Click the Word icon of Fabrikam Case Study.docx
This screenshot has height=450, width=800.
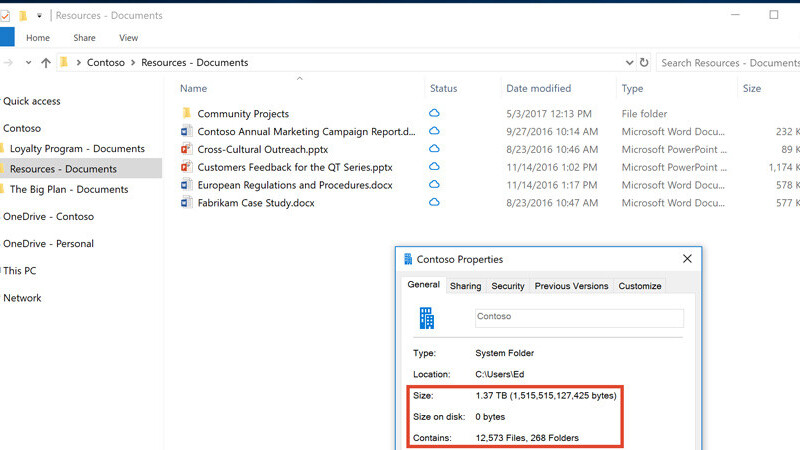tap(186, 203)
